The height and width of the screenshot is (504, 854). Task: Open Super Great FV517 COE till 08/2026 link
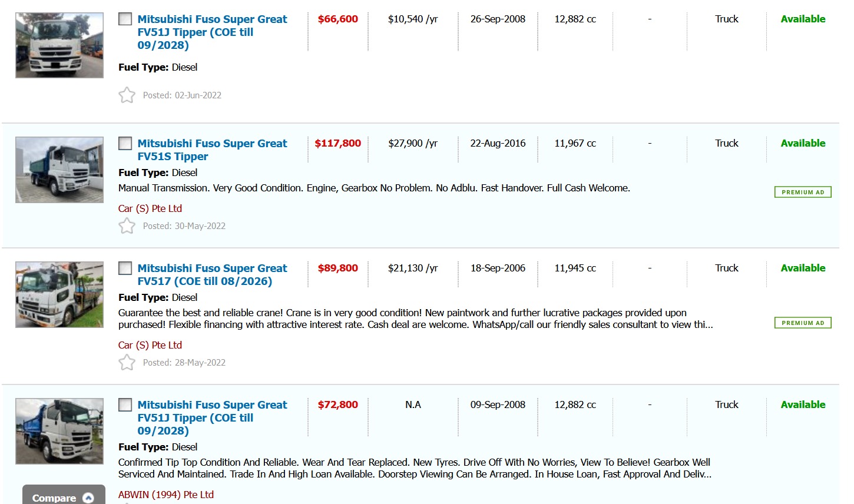pos(212,274)
